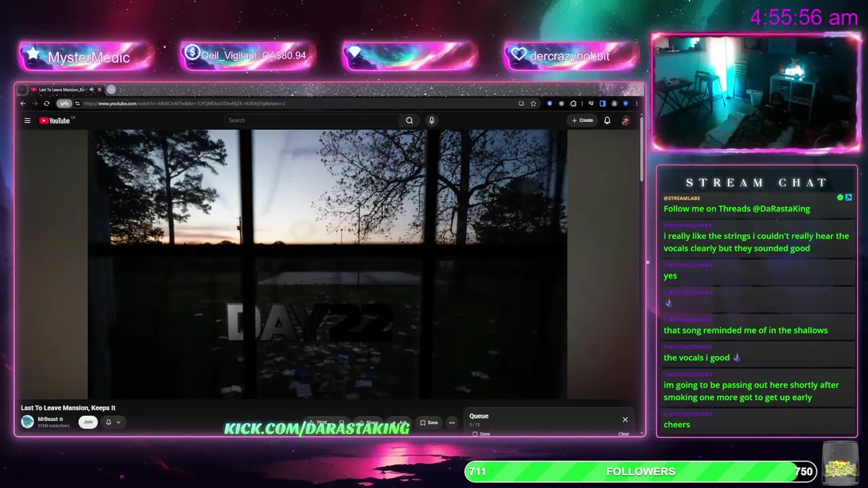Screen dimensions: 868x488
Task: Search by voice with the microphone icon
Action: pyautogui.click(x=431, y=121)
